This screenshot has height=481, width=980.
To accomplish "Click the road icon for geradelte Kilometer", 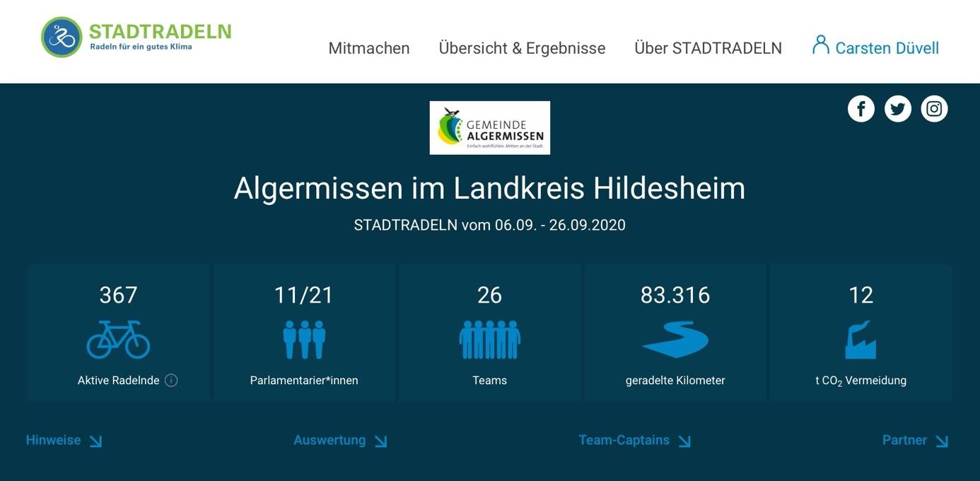I will pos(675,340).
